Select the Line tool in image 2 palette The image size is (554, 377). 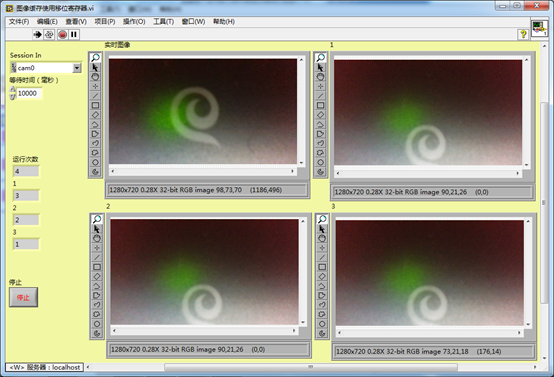click(x=97, y=257)
